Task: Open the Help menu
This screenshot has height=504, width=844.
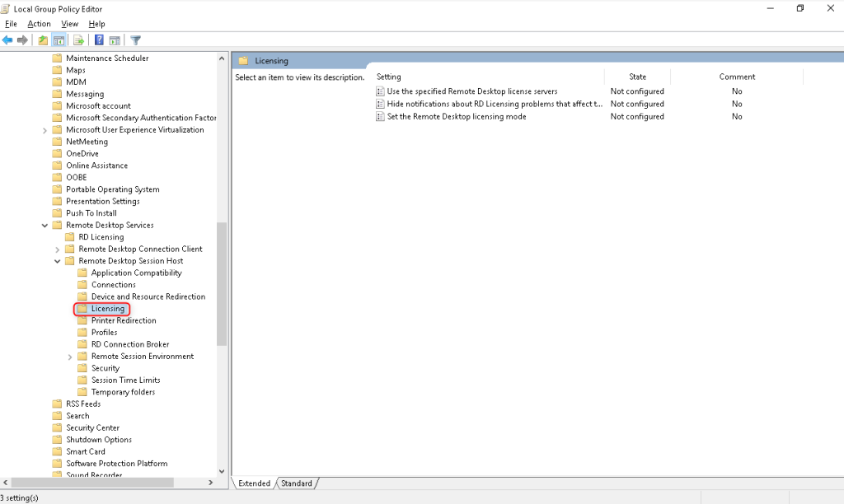Action: [97, 24]
